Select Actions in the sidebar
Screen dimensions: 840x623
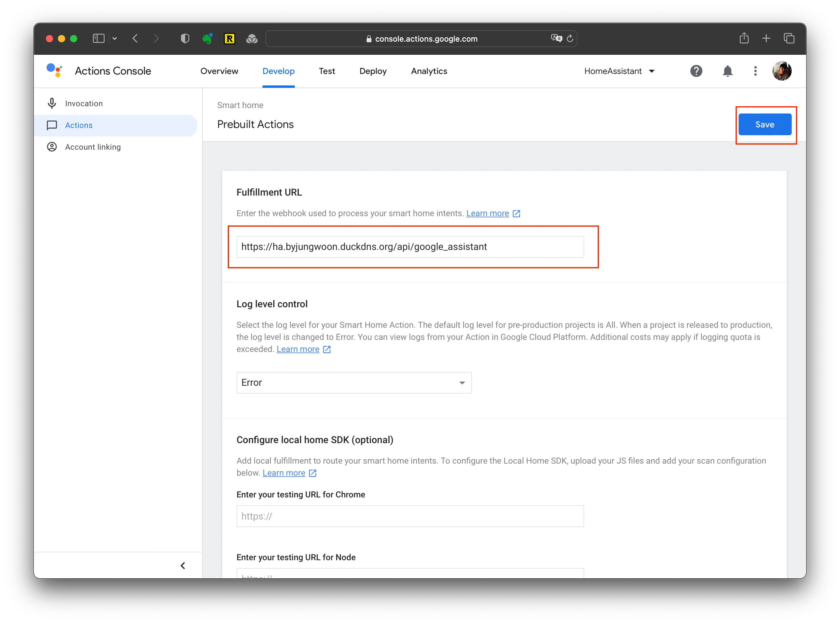(x=115, y=125)
